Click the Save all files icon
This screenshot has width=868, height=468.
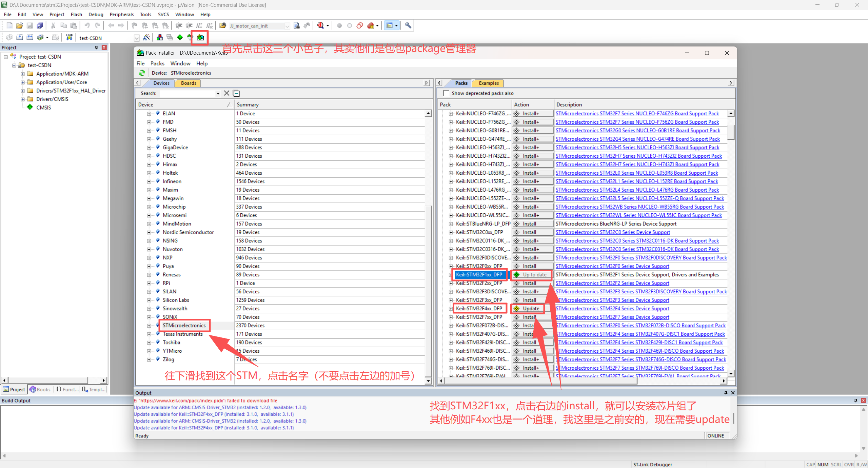[40, 25]
